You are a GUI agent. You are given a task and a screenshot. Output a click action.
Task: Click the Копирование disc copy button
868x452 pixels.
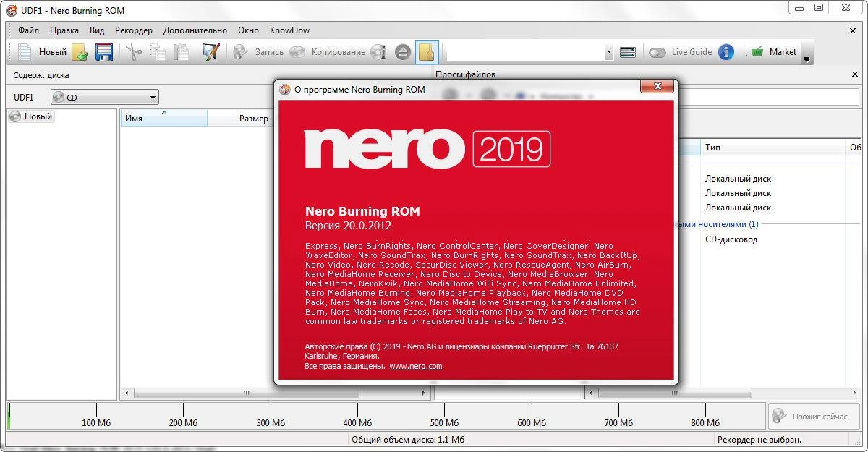[x=328, y=52]
